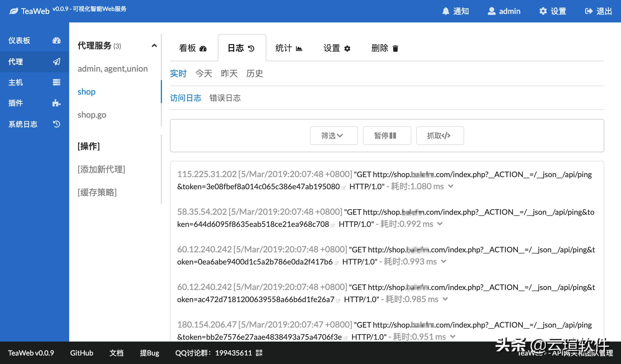The image size is (621, 364).
Task: Open the 主机 server icon in sidebar
Action: (x=56, y=82)
